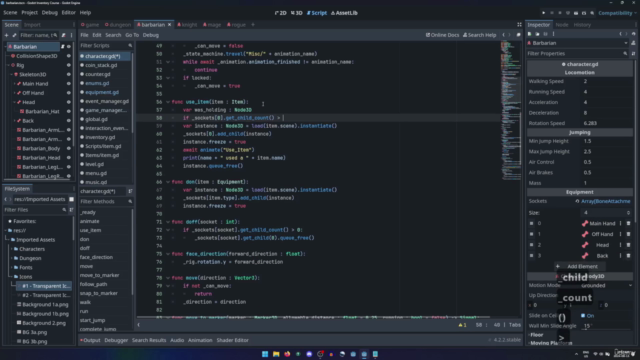Click the warning indicator in status bar
The height and width of the screenshot is (360, 640).
(x=462, y=325)
